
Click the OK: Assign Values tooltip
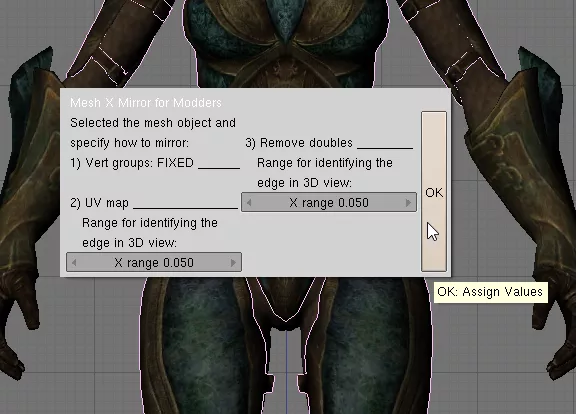point(490,292)
